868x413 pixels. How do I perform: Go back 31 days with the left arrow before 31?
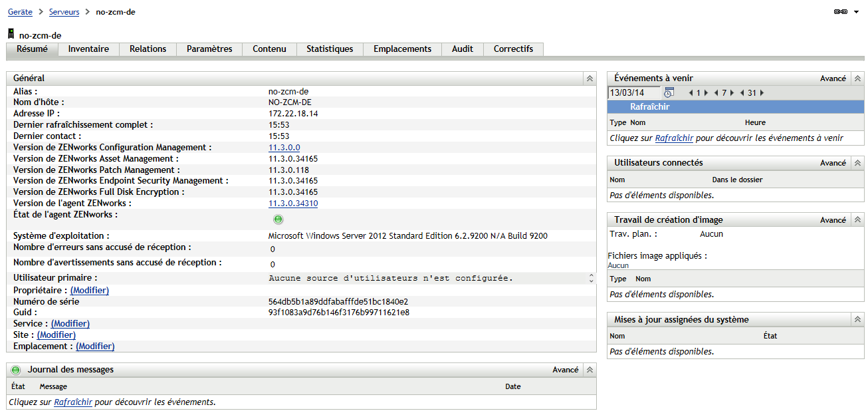[x=742, y=93]
